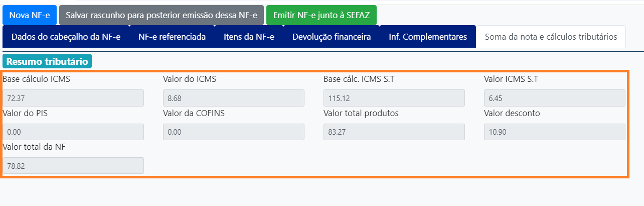
Task: Click the Valor desconto input box
Action: pos(555,132)
